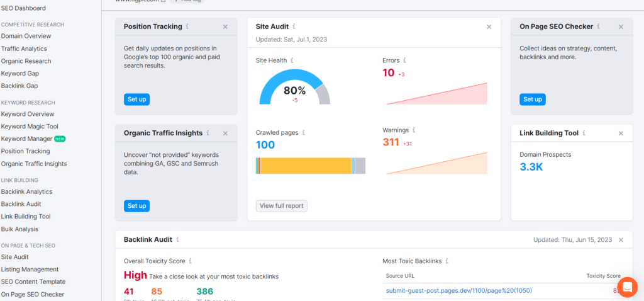
Task: Select the errors trend chart
Action: tap(437, 94)
